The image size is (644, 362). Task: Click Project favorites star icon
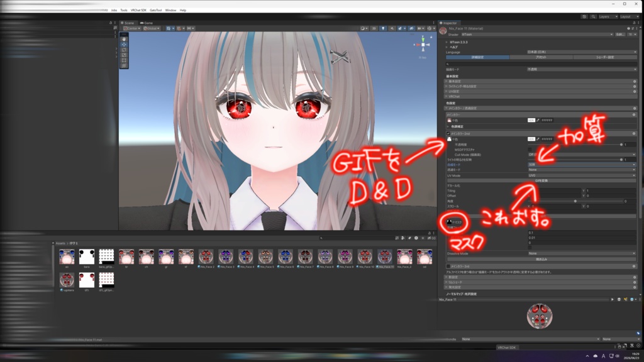(423, 238)
